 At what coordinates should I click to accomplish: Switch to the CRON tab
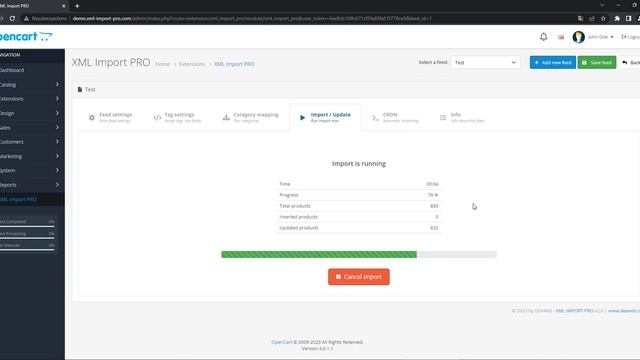click(395, 118)
